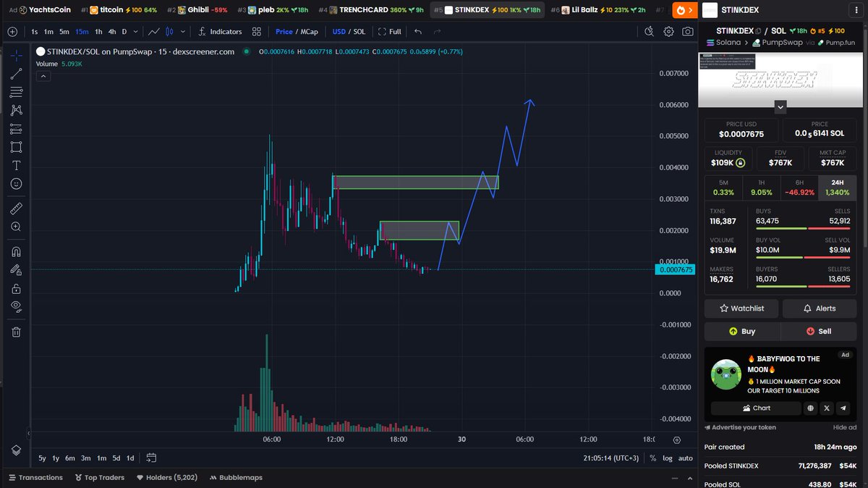Open the more timeframes dropdown arrow
This screenshot has height=488, width=868.
click(x=136, y=32)
